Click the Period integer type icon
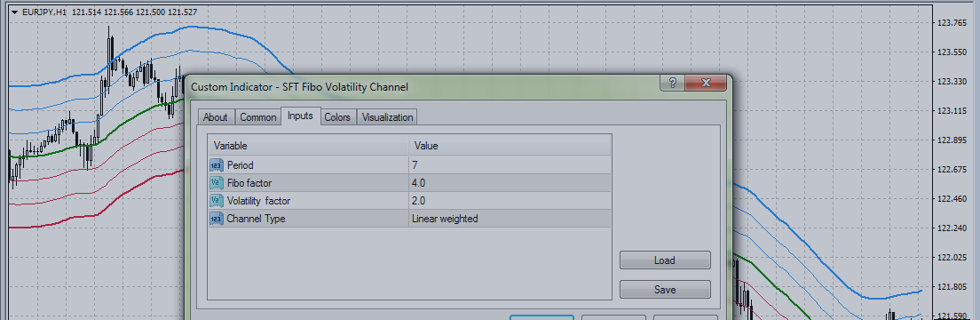Image resolution: width=980 pixels, height=320 pixels. (x=217, y=165)
